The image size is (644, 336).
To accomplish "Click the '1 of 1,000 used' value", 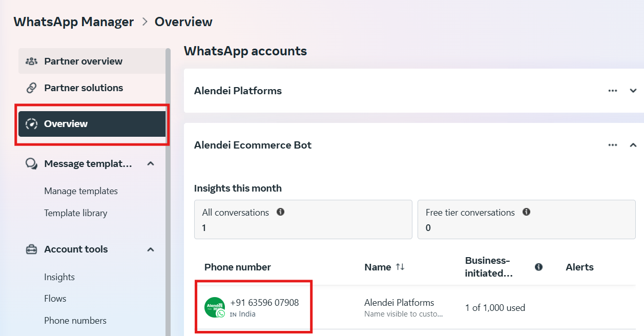I will 495,308.
